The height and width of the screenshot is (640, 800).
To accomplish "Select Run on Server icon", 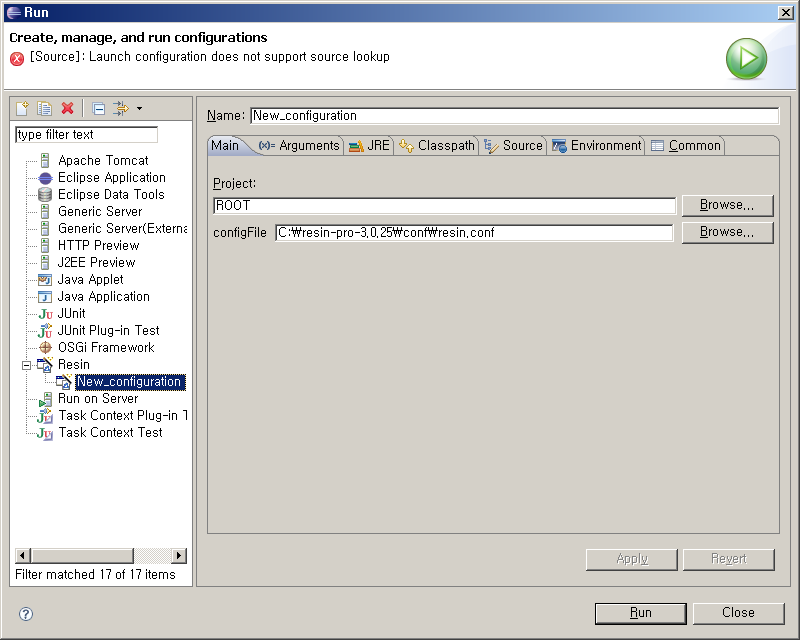I will tap(45, 399).
